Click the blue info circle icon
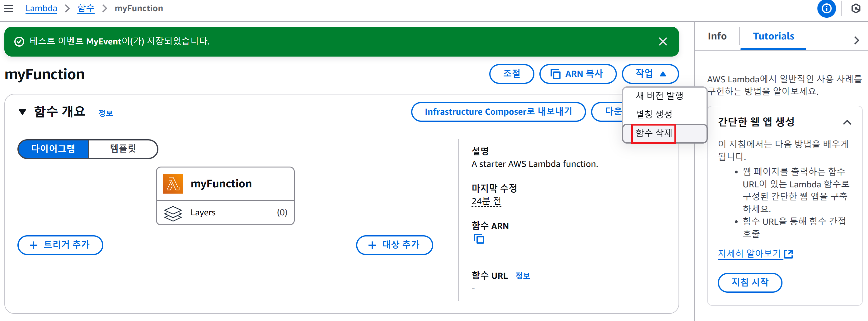The width and height of the screenshot is (868, 321). click(x=826, y=8)
